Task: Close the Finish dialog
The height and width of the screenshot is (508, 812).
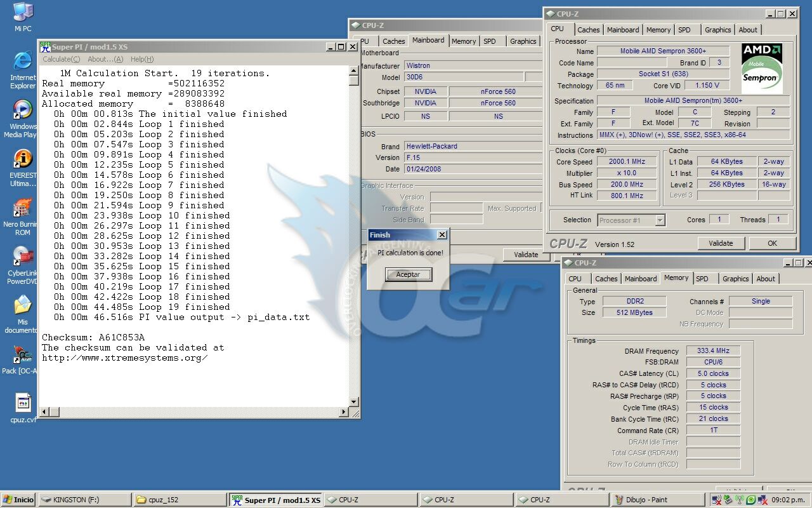Action: 442,235
